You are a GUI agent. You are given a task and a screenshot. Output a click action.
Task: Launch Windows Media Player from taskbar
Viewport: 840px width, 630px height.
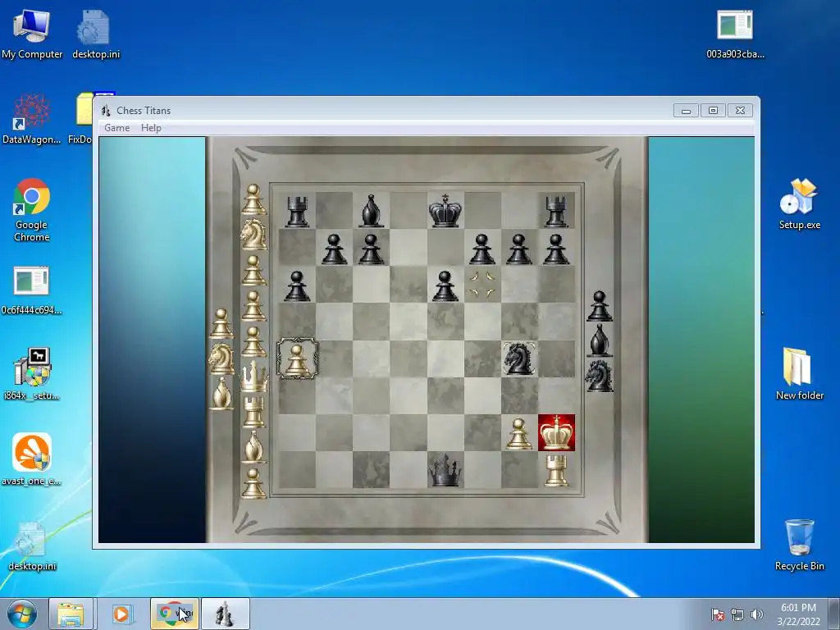click(x=121, y=614)
